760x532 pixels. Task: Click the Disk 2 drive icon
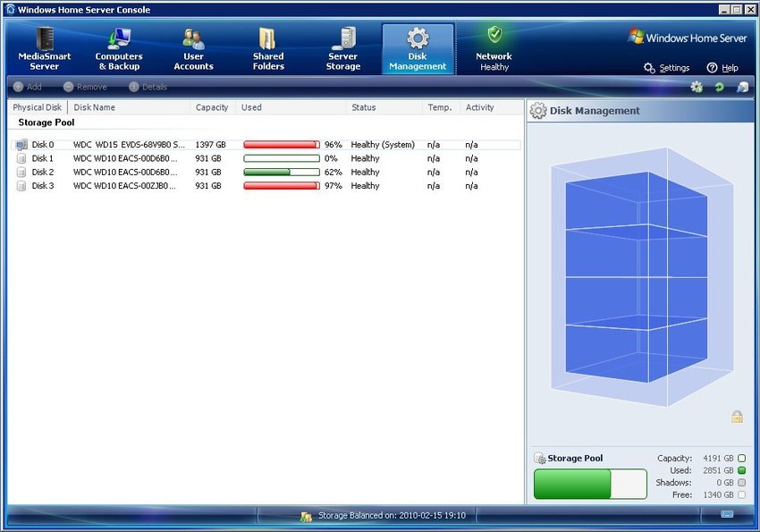click(x=21, y=172)
